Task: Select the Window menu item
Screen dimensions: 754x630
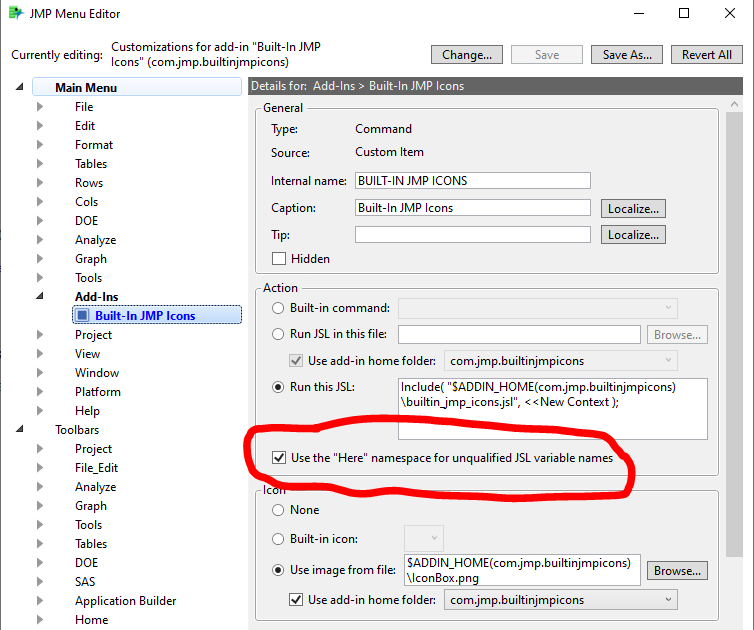Action: 97,373
